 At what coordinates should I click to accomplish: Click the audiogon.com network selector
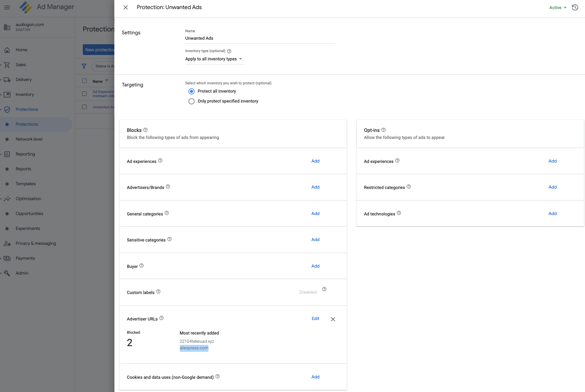point(37,27)
